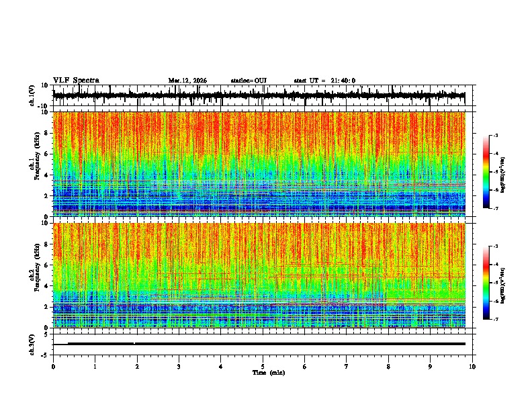Viewport: 532px width, 411px height.
Task: Select the date text "Mar.12, 2026"
Action: [187, 81]
